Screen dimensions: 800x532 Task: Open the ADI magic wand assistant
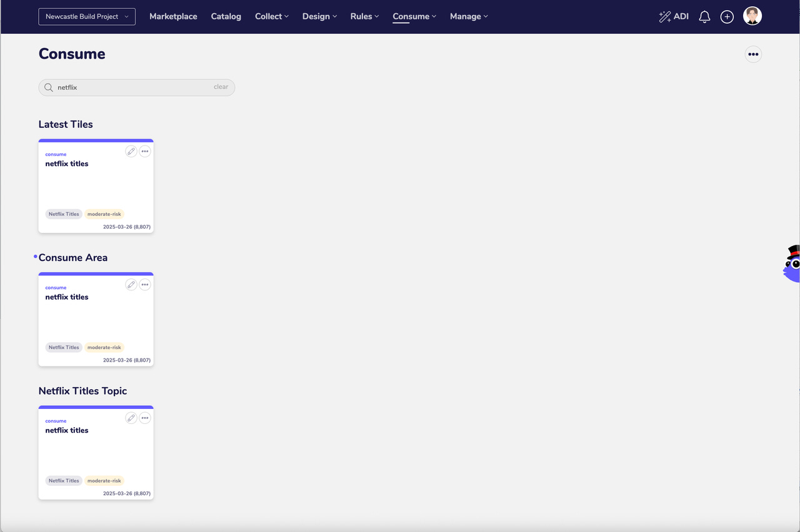click(674, 17)
